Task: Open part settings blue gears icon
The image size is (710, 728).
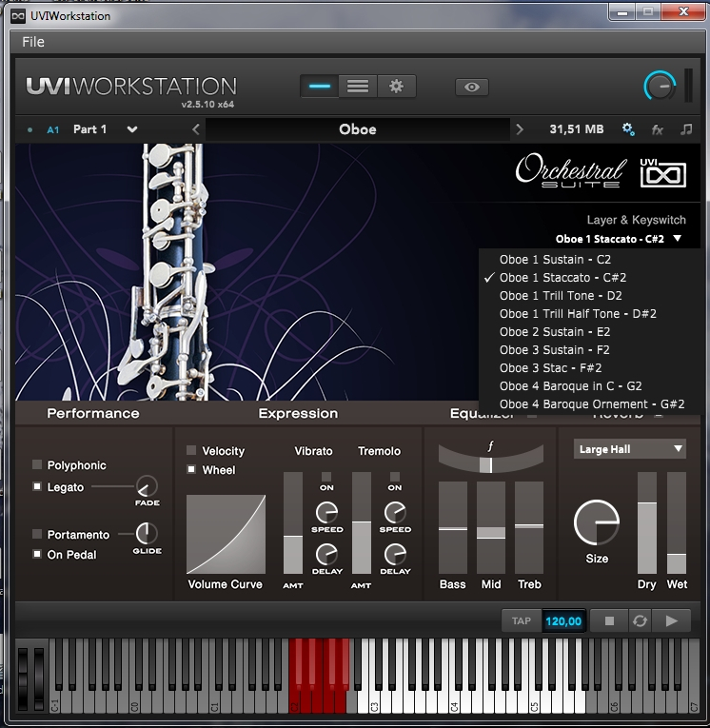Action: click(628, 129)
